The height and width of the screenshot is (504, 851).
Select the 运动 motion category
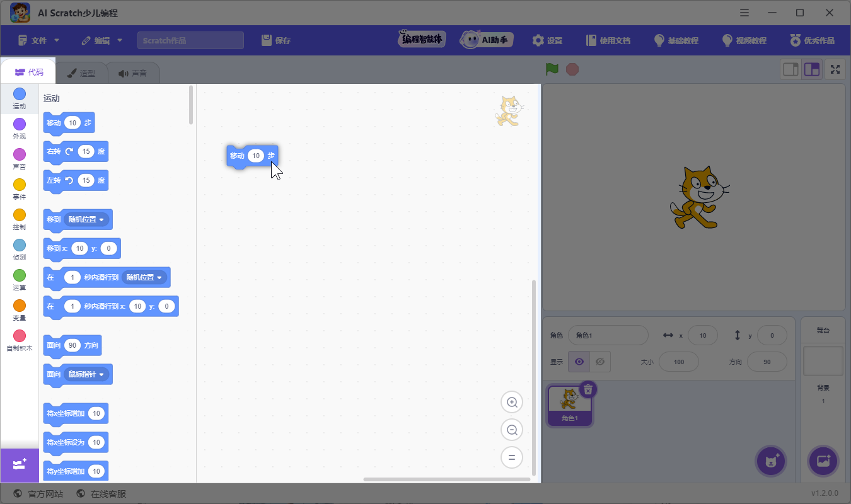click(20, 99)
